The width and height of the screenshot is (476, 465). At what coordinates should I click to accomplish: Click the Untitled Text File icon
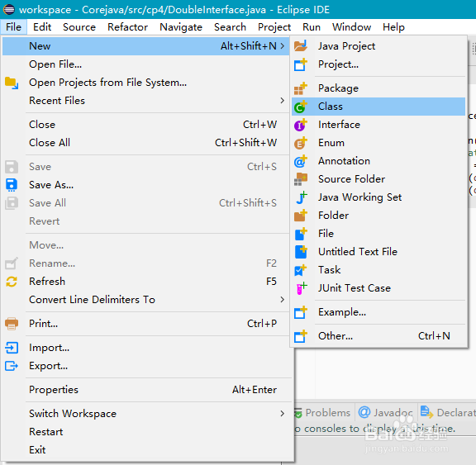(301, 252)
